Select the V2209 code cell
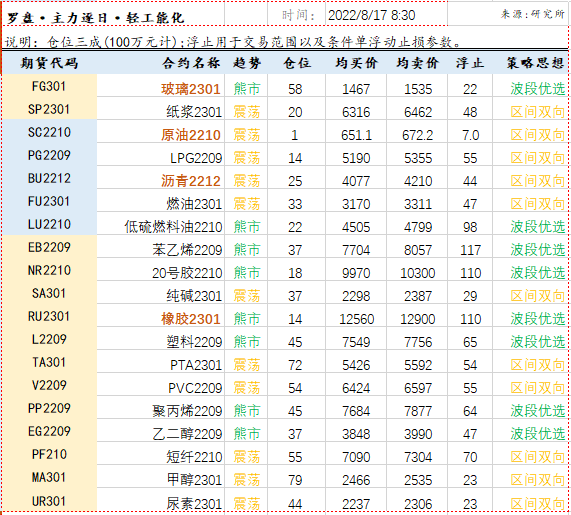571x515 pixels. click(49, 385)
